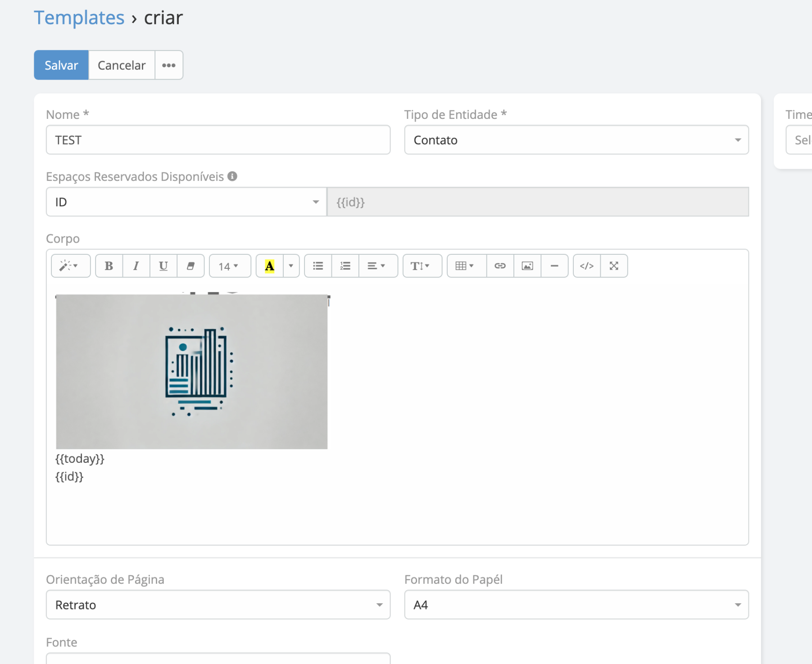This screenshot has width=812, height=664.
Task: Toggle italic text formatting
Action: point(136,266)
